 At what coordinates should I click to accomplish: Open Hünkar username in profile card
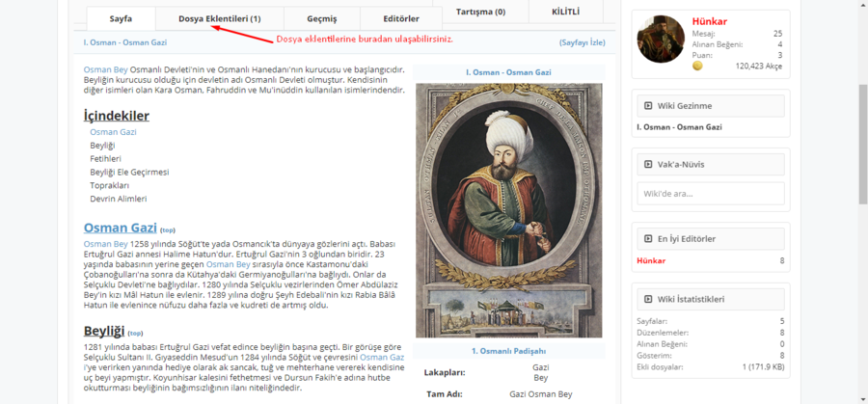(x=708, y=21)
